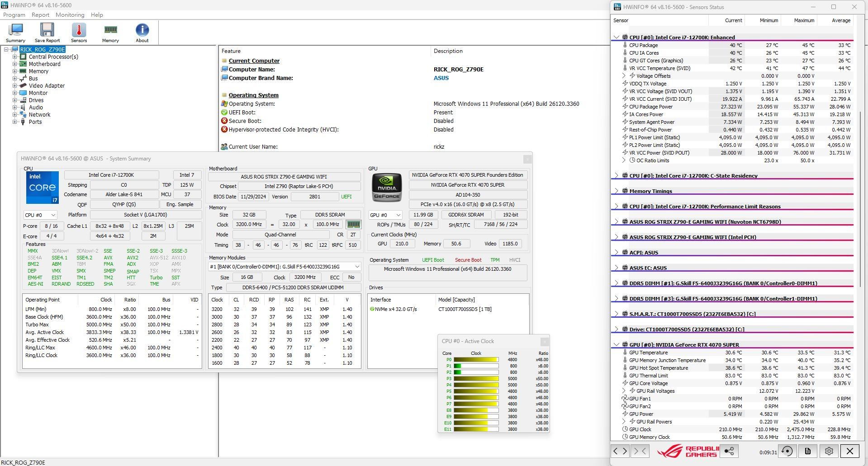Open the Help menu
868x466 pixels.
click(97, 15)
